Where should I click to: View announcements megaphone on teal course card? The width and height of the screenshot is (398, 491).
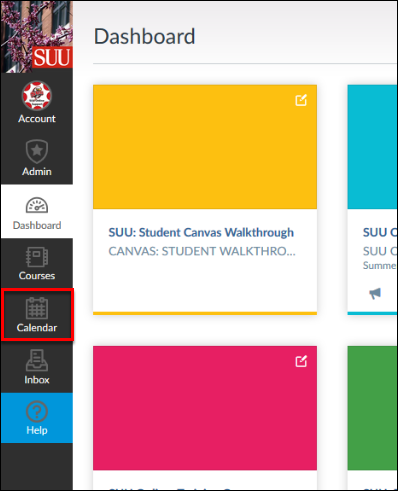pyautogui.click(x=375, y=293)
